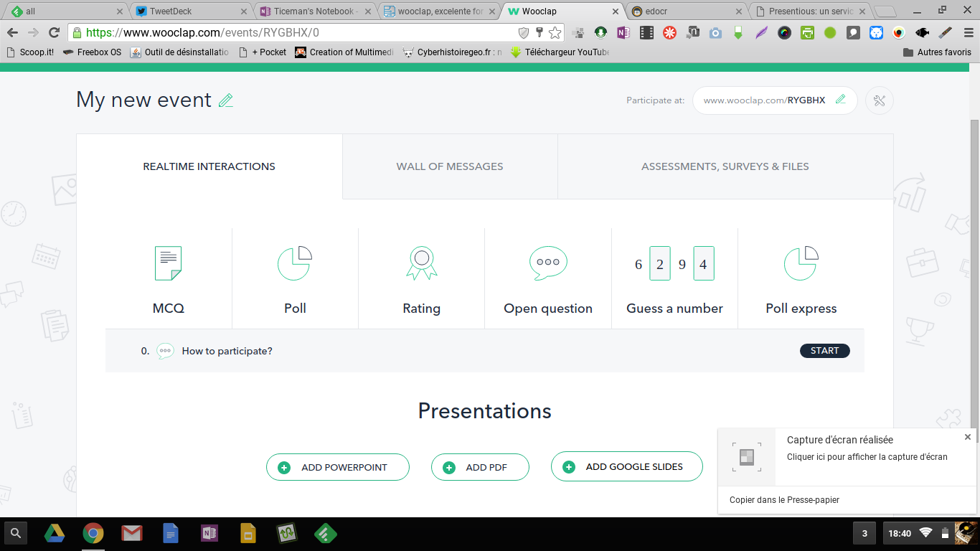Open Google Docs from the shelf
This screenshot has width=980, height=551.
click(x=171, y=534)
